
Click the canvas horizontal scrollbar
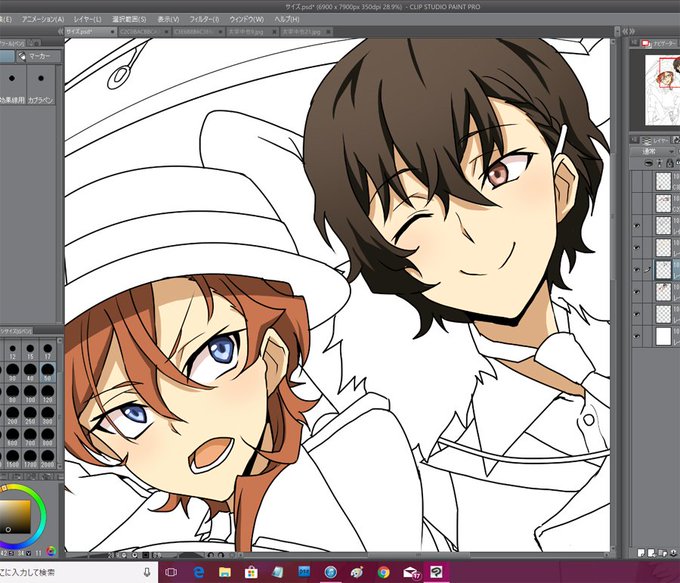pos(425,555)
